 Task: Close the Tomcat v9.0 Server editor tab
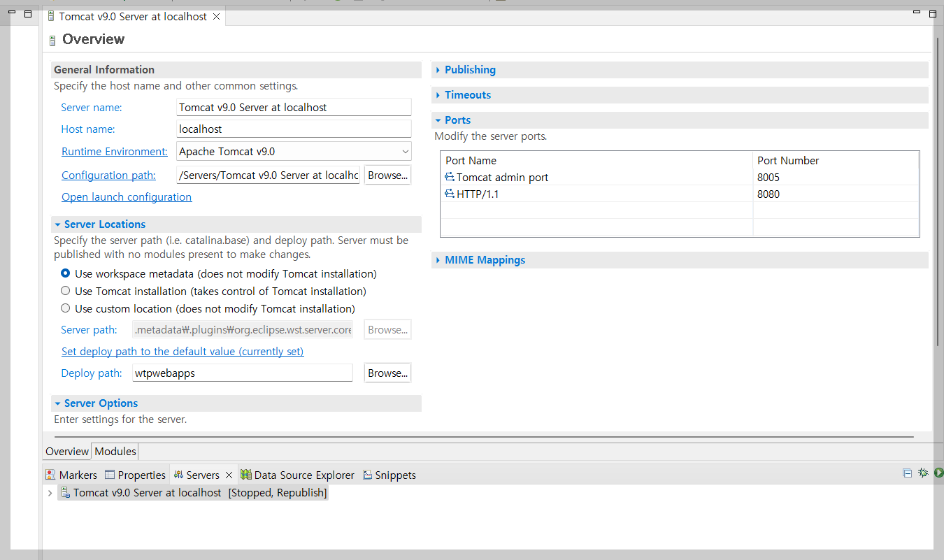(x=217, y=16)
